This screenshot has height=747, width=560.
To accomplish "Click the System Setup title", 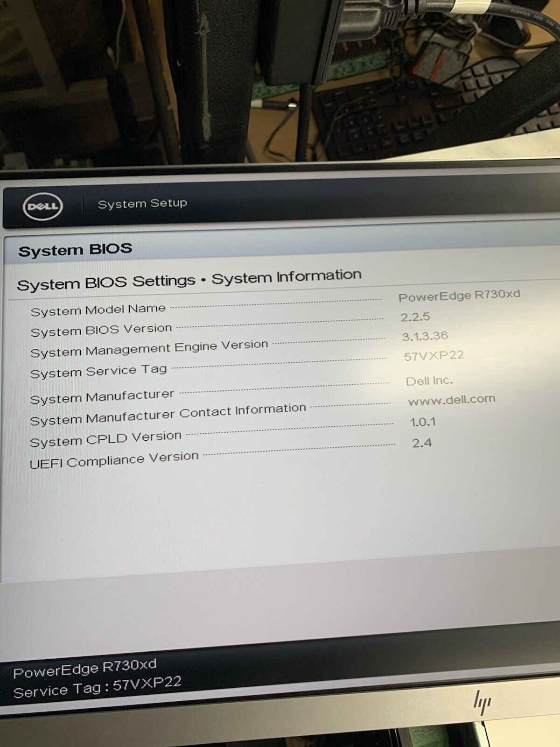I will (x=142, y=204).
